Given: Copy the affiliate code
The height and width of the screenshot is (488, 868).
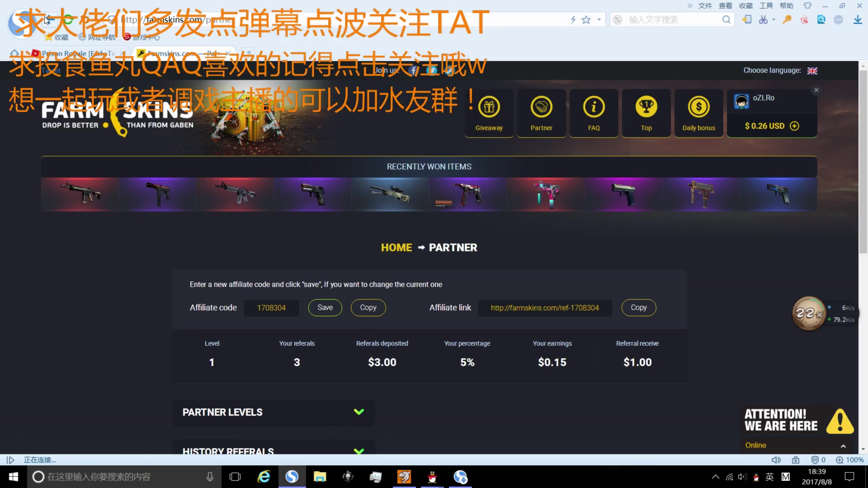Looking at the screenshot, I should [x=368, y=308].
